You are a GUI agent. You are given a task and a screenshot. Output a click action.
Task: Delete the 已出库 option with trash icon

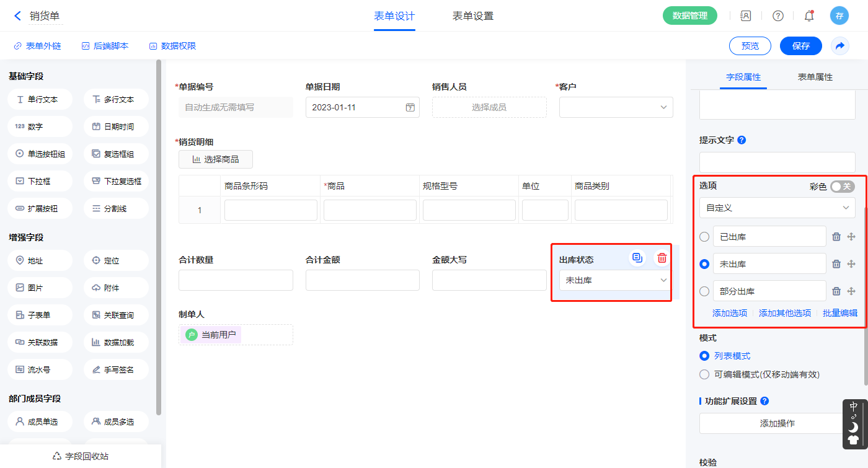836,237
